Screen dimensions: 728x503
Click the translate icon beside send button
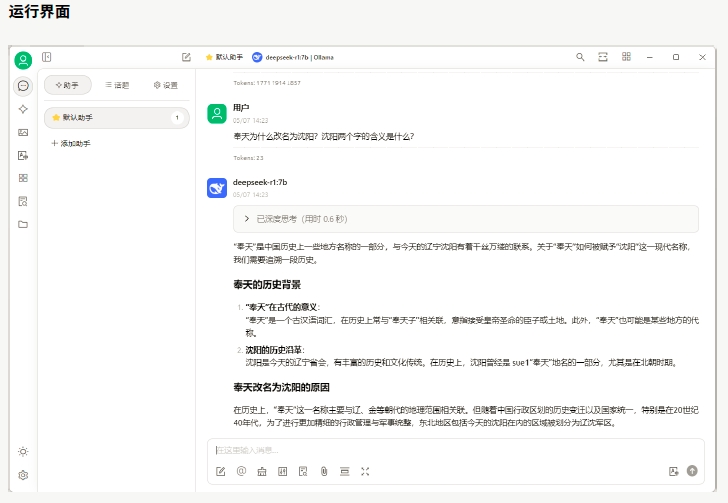(674, 471)
